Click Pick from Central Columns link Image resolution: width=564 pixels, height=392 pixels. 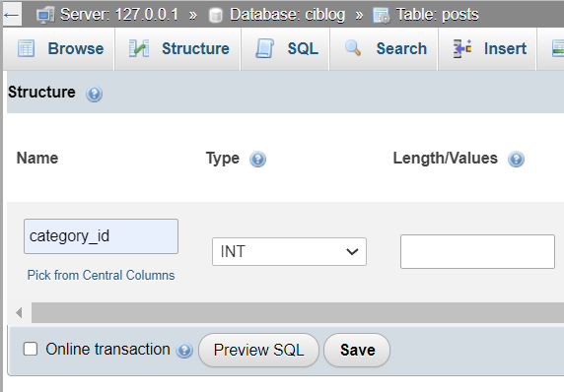click(x=102, y=275)
